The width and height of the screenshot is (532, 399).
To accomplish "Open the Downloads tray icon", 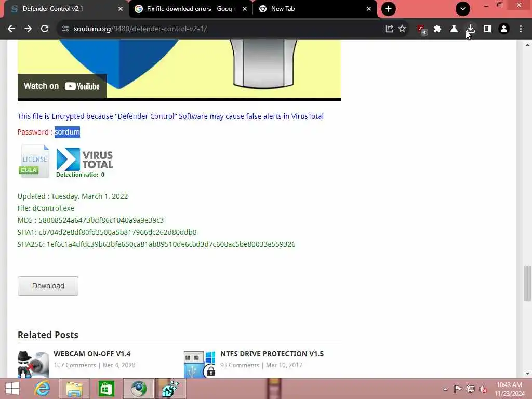I will [471, 29].
